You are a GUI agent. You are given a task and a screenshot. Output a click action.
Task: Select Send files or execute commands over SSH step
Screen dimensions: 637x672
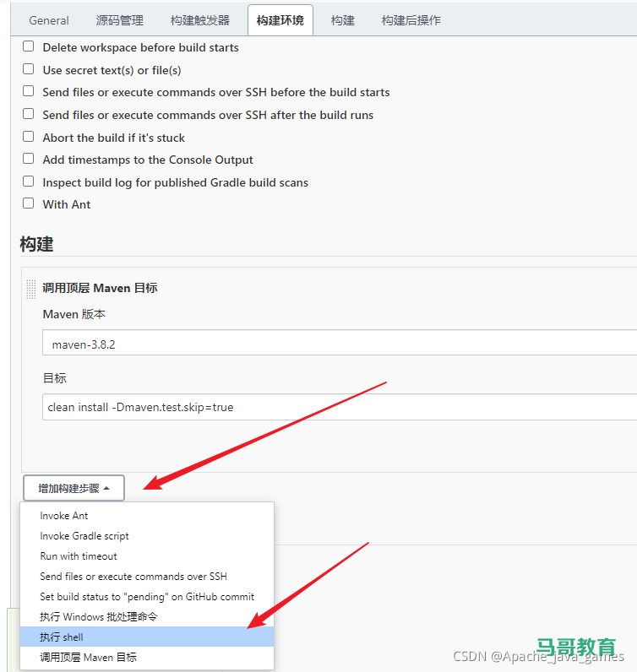tap(147, 577)
